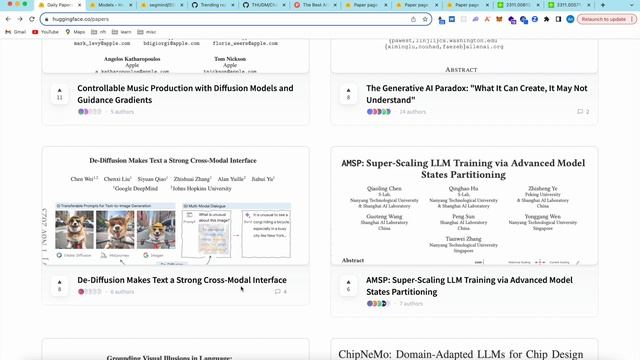Open AMSP Super-Scaling LLM Training title link
The width and height of the screenshot is (640, 360).
click(x=469, y=286)
